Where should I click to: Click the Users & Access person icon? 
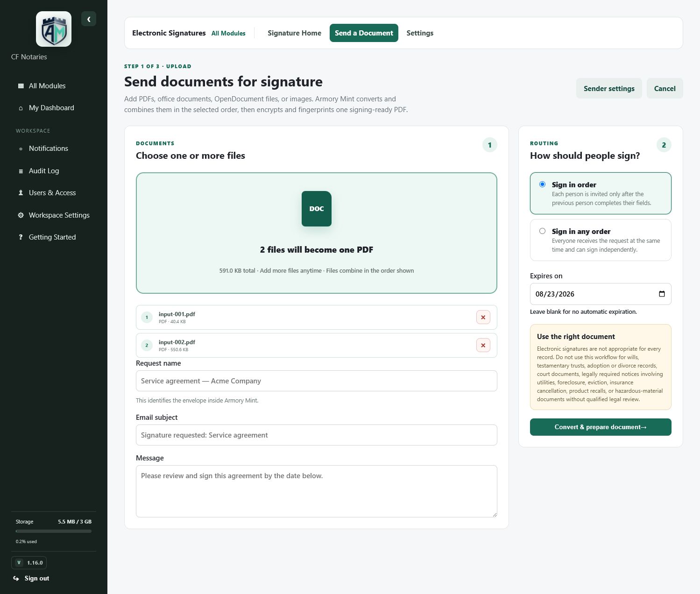pos(21,193)
